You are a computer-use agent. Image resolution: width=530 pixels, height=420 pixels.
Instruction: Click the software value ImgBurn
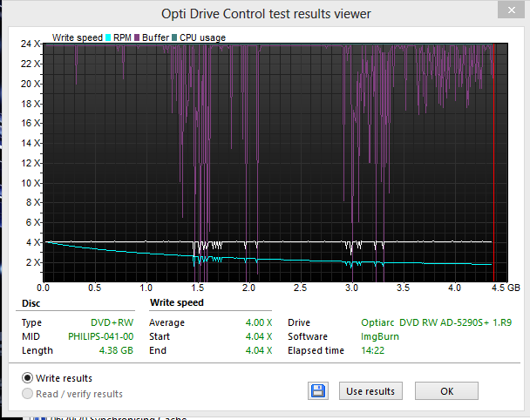(x=380, y=336)
